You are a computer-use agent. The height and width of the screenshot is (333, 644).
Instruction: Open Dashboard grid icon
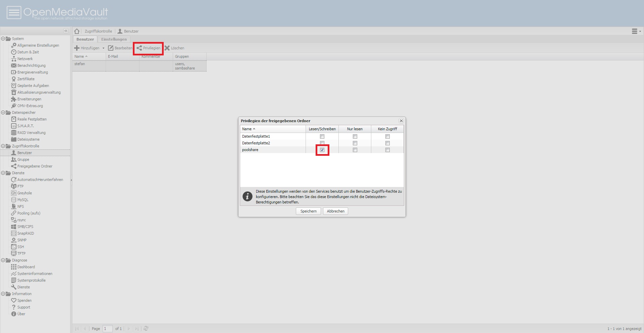pos(14,267)
